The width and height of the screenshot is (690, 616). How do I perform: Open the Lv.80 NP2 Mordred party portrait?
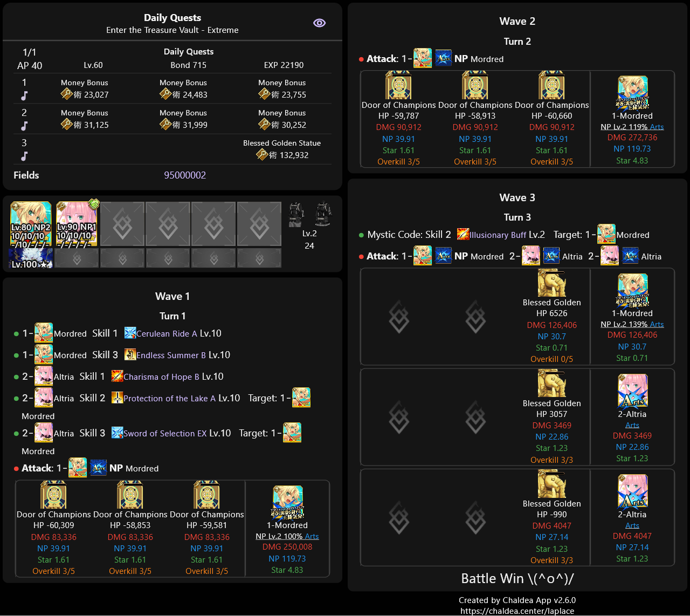point(31,224)
